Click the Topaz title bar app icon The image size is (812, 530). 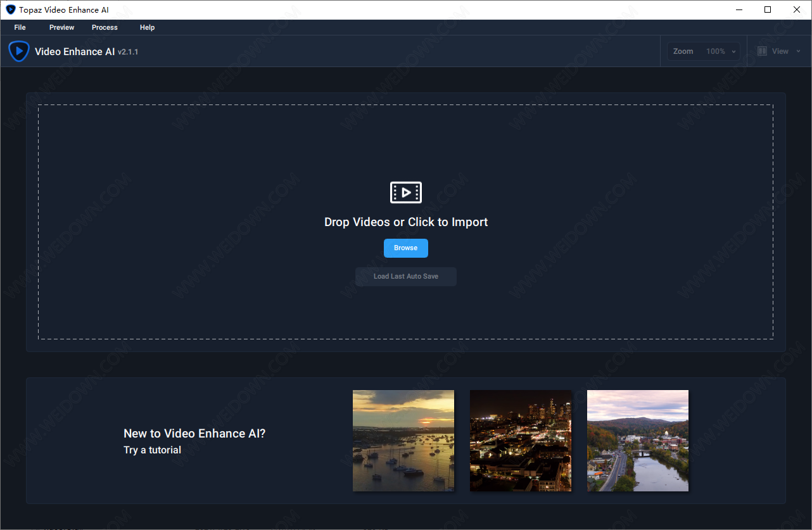pyautogui.click(x=10, y=9)
